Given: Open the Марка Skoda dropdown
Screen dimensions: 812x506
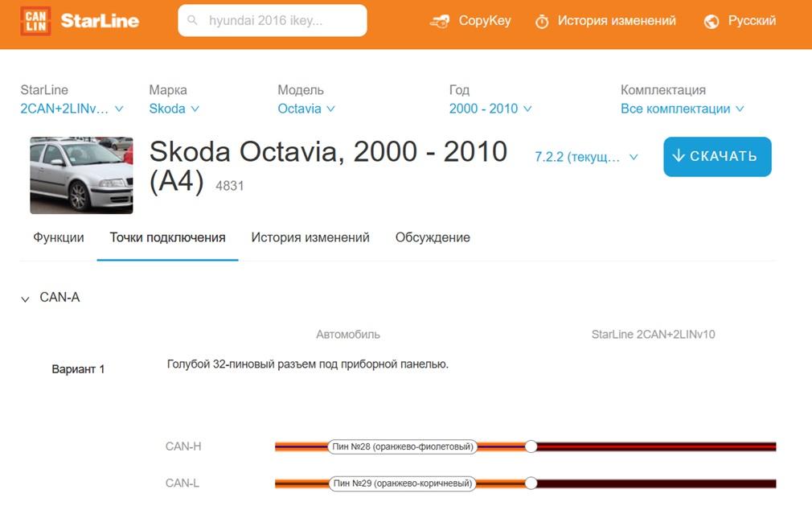Looking at the screenshot, I should [174, 109].
